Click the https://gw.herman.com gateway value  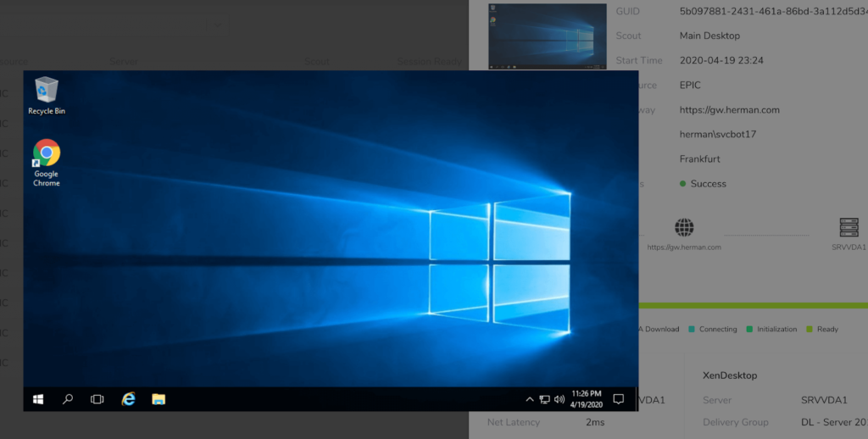pos(730,109)
